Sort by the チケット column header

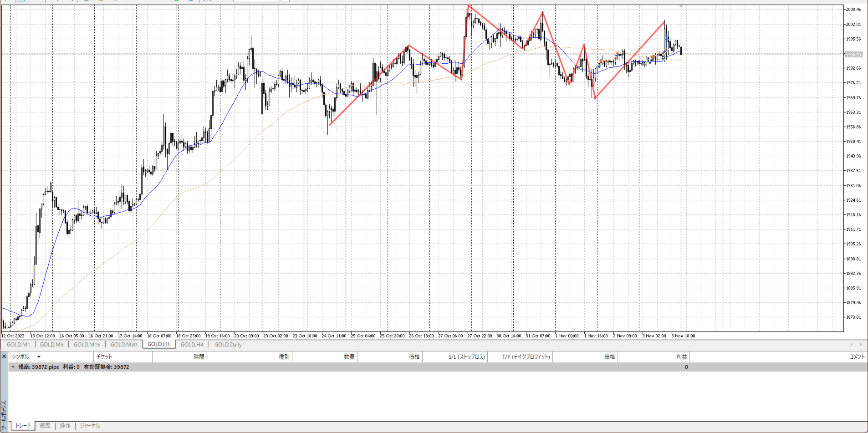tap(104, 357)
